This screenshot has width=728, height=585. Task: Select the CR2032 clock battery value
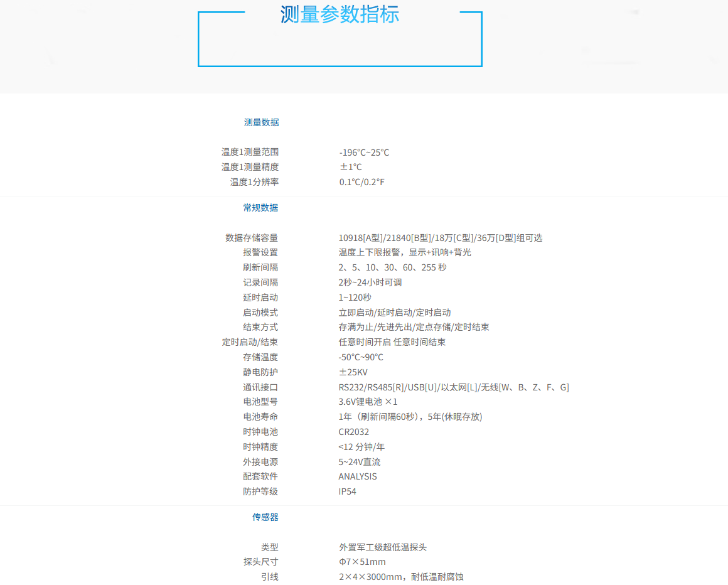point(354,432)
